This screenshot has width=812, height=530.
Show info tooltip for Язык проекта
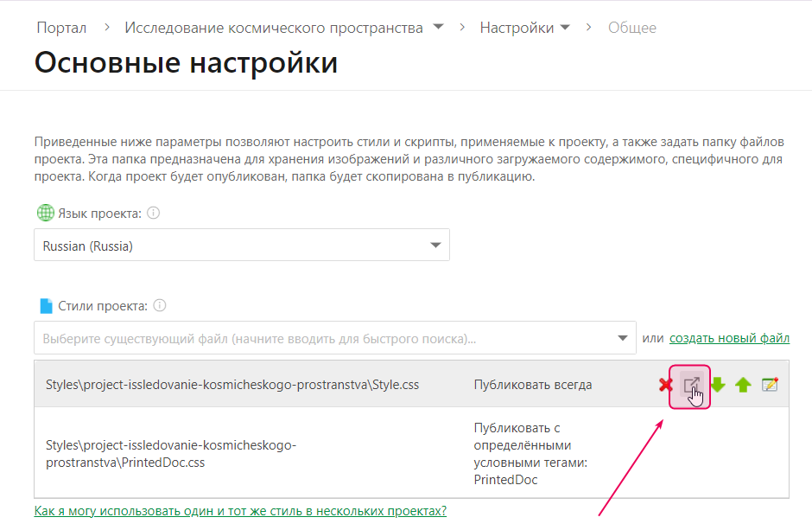152,212
